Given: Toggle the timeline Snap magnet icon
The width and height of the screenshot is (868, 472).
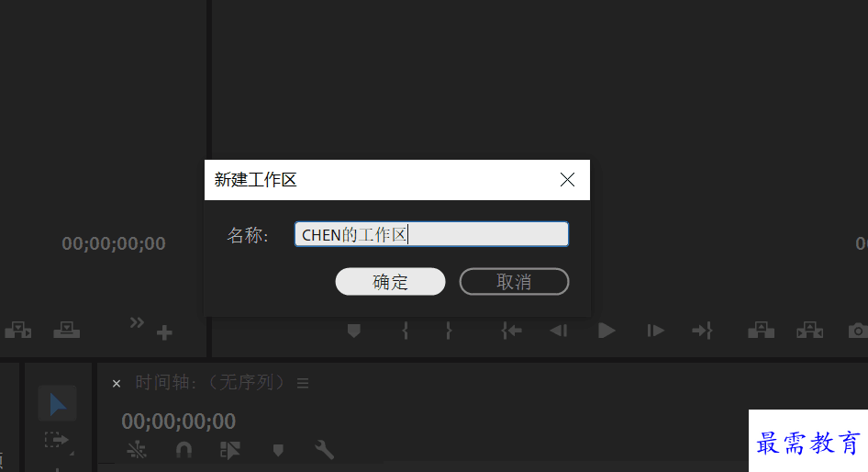Looking at the screenshot, I should tap(184, 450).
